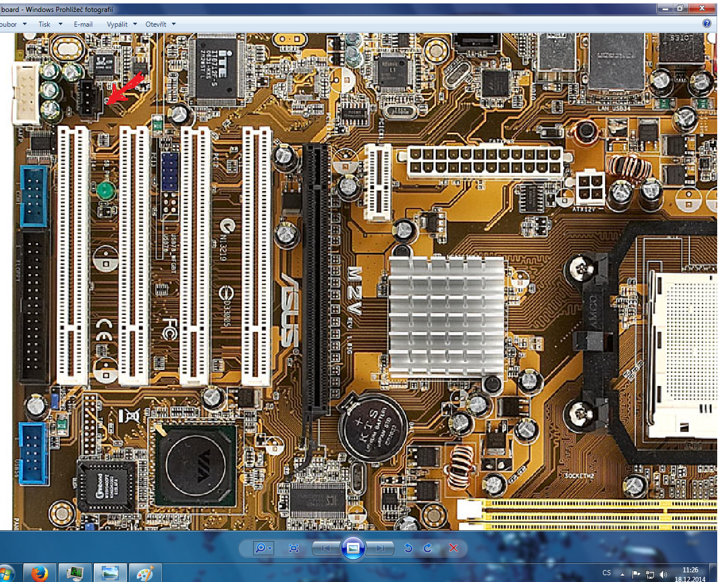Click the E-mail toolbar button
The image size is (728, 582).
[83, 24]
